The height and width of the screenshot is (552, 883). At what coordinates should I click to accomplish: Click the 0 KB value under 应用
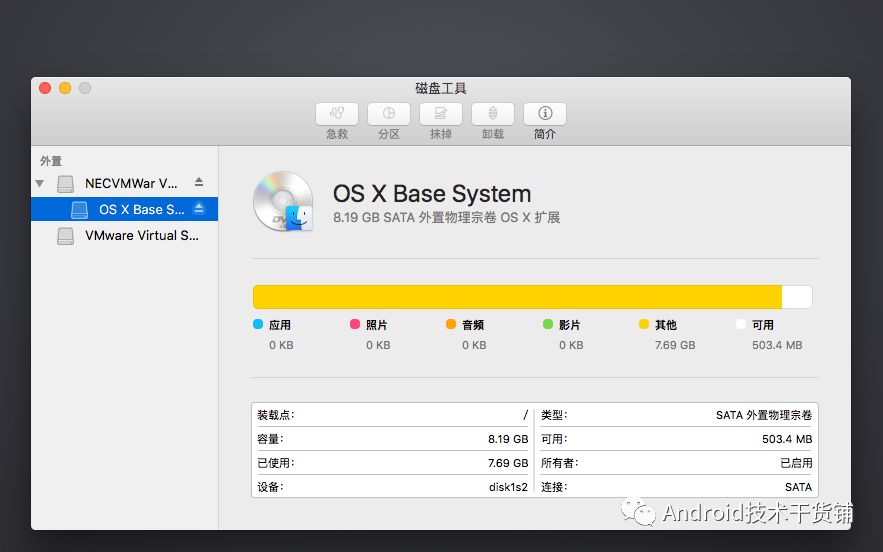(281, 345)
